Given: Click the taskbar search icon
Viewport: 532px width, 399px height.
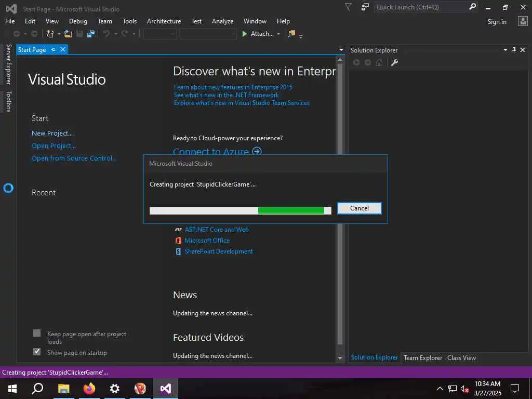Looking at the screenshot, I should pos(37,389).
